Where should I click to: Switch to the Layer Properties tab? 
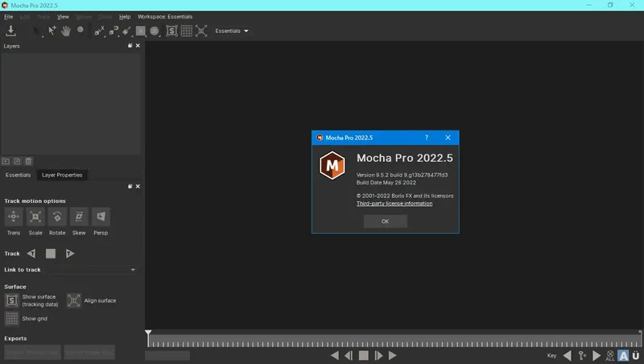click(62, 175)
